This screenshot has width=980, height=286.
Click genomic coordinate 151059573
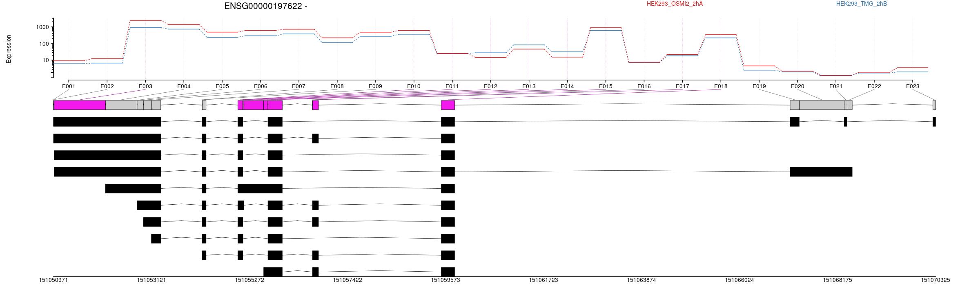click(445, 280)
